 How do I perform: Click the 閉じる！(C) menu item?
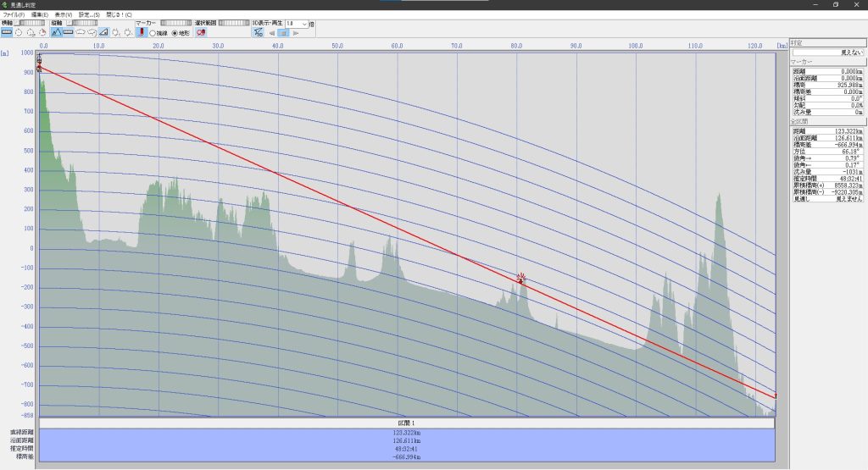click(119, 15)
